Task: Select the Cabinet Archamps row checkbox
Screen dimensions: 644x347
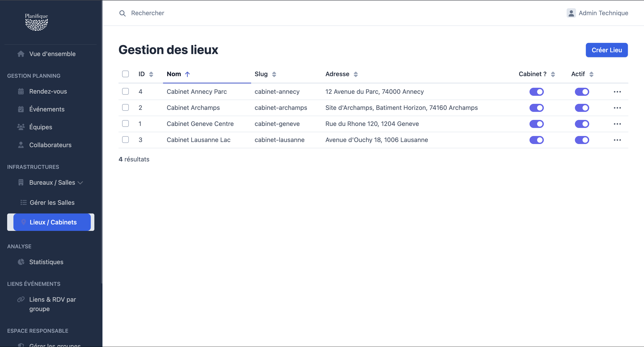Action: (125, 108)
